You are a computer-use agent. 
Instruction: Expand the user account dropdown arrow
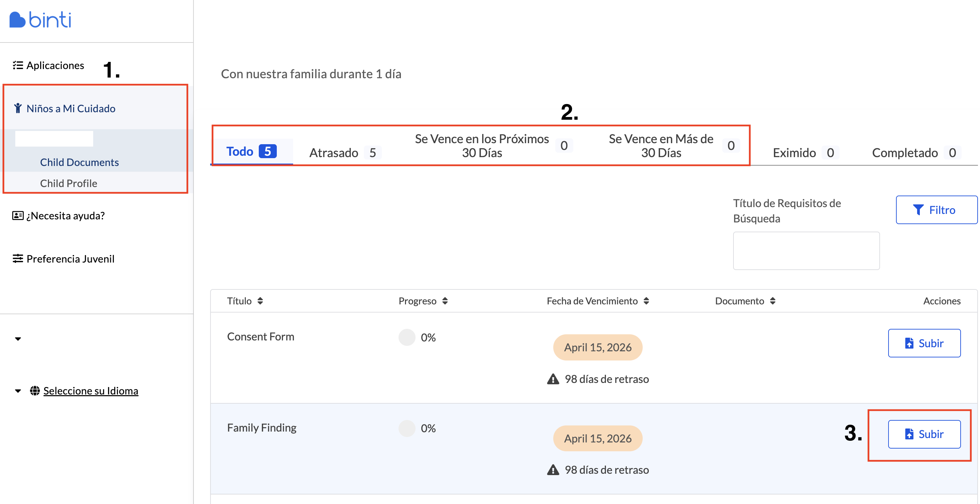(18, 338)
